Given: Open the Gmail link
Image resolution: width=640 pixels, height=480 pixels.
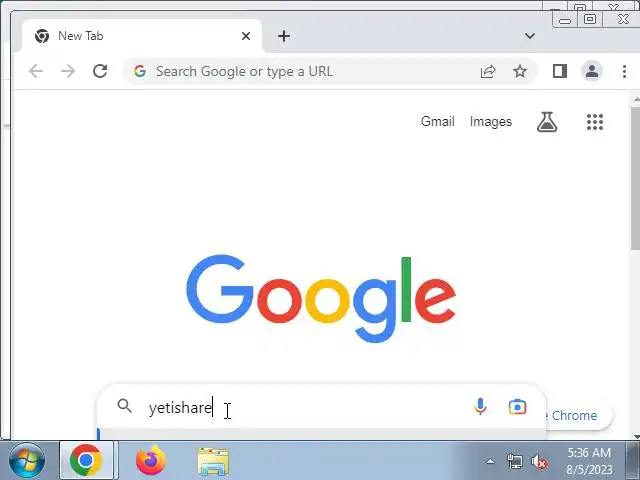Looking at the screenshot, I should tap(438, 121).
